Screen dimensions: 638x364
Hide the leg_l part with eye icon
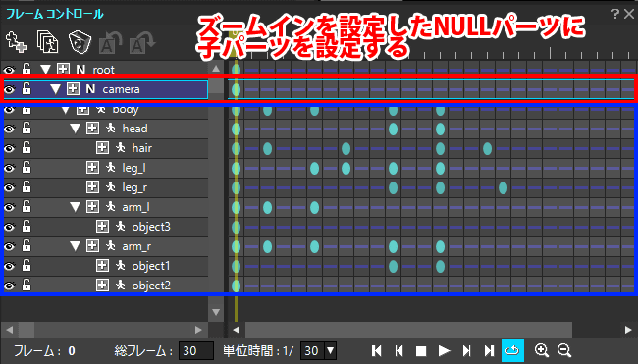pos(9,168)
